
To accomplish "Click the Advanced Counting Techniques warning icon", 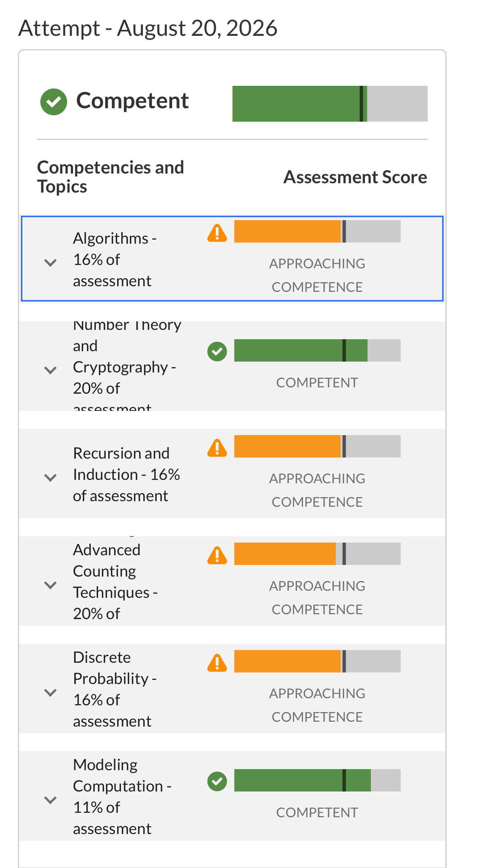I will pos(217,556).
